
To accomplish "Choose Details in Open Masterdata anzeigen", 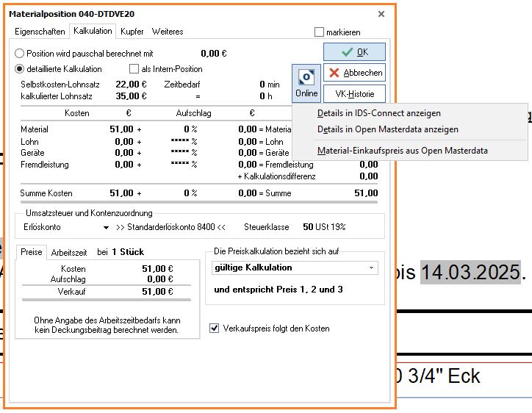I will click(x=387, y=129).
